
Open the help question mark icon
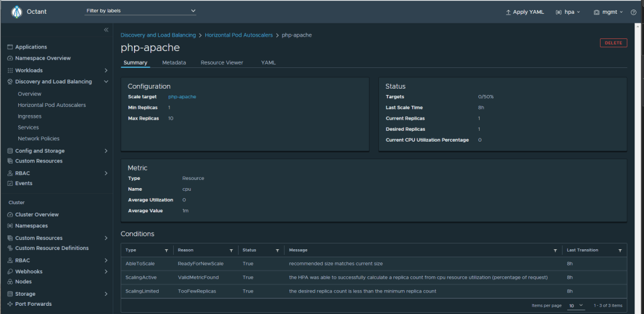click(x=633, y=12)
